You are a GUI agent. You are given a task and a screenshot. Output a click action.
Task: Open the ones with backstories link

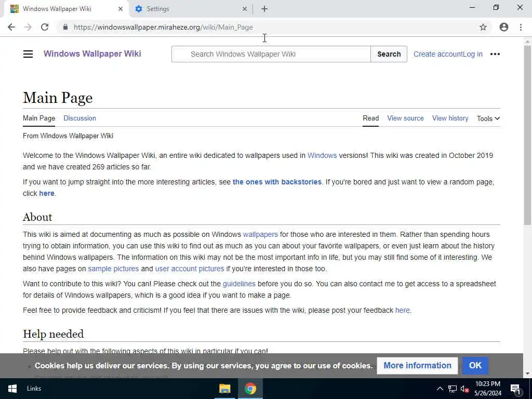(277, 182)
